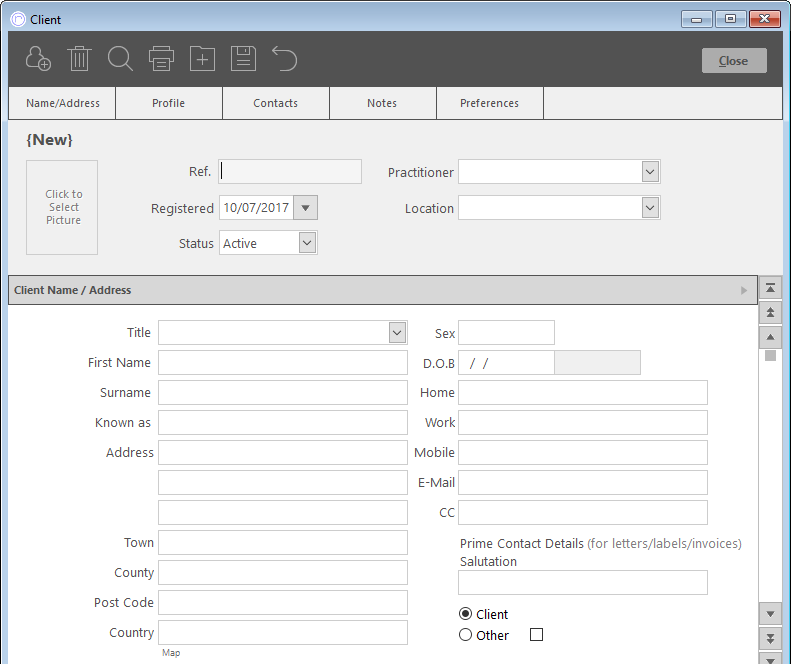Minimize the Client window
Screen dimensions: 791x664
[697, 19]
